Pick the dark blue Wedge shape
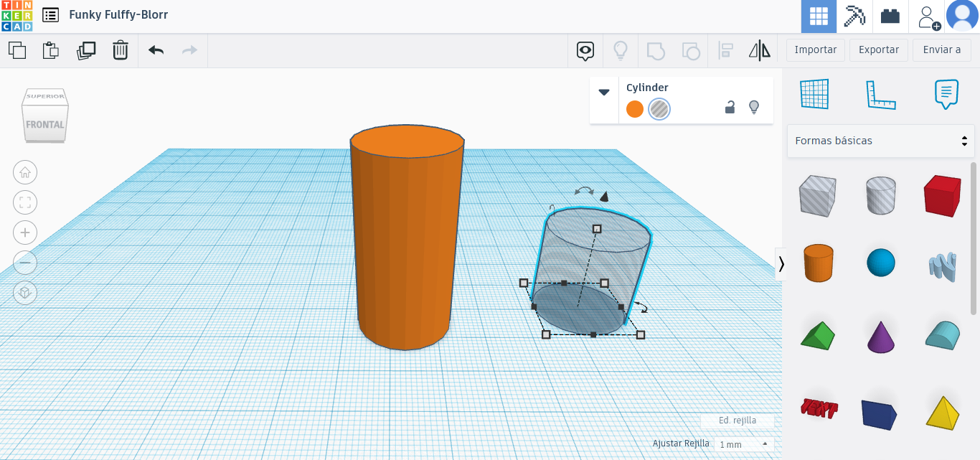 click(x=880, y=414)
